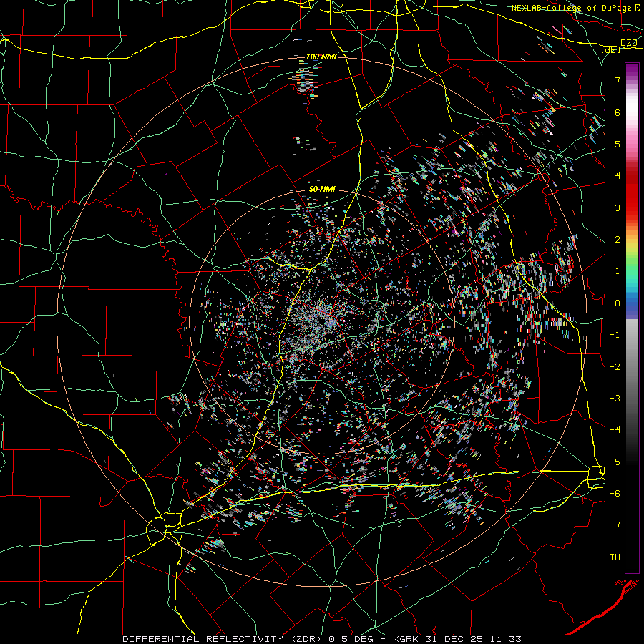
Task: Click the yellow segment of the color bar
Action: pyautogui.click(x=632, y=246)
